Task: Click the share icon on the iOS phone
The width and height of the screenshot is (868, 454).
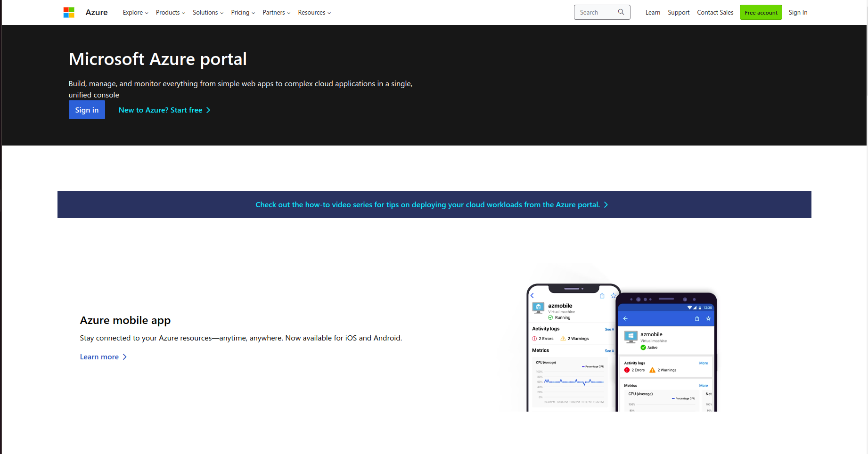Action: point(602,295)
